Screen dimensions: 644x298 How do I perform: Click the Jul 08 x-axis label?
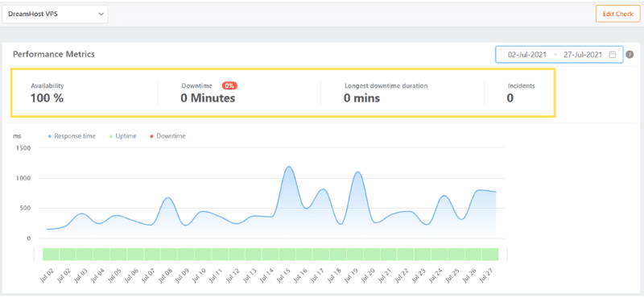(x=166, y=275)
